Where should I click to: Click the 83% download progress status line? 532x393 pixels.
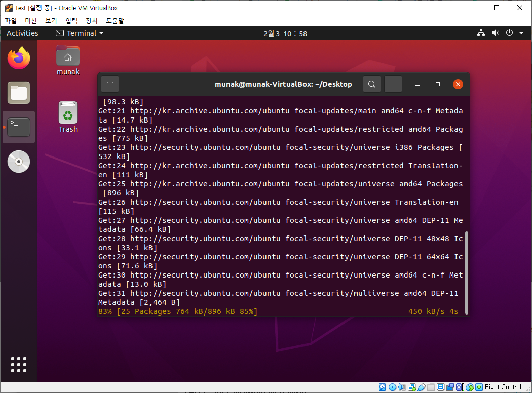[x=178, y=311]
